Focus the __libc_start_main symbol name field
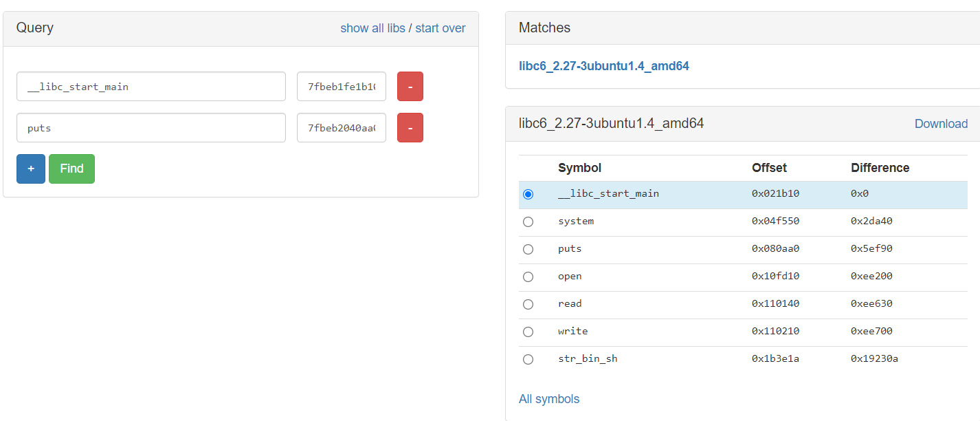 tap(151, 87)
